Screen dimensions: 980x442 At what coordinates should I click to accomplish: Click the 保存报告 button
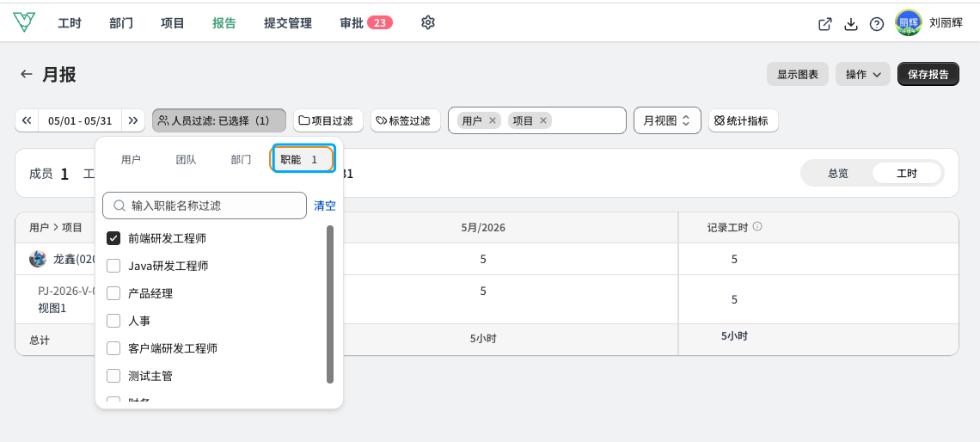(x=928, y=75)
